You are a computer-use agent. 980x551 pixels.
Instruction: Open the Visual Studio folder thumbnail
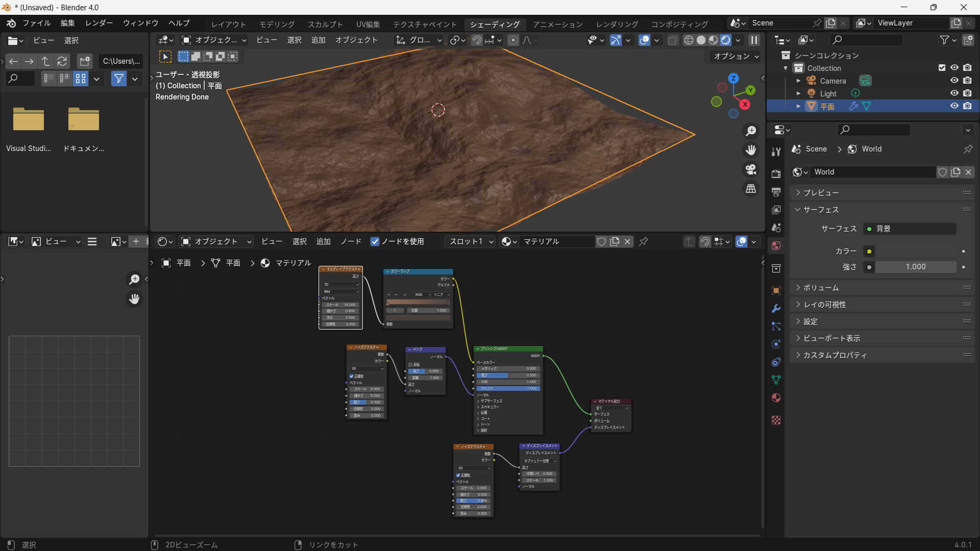[x=29, y=120]
